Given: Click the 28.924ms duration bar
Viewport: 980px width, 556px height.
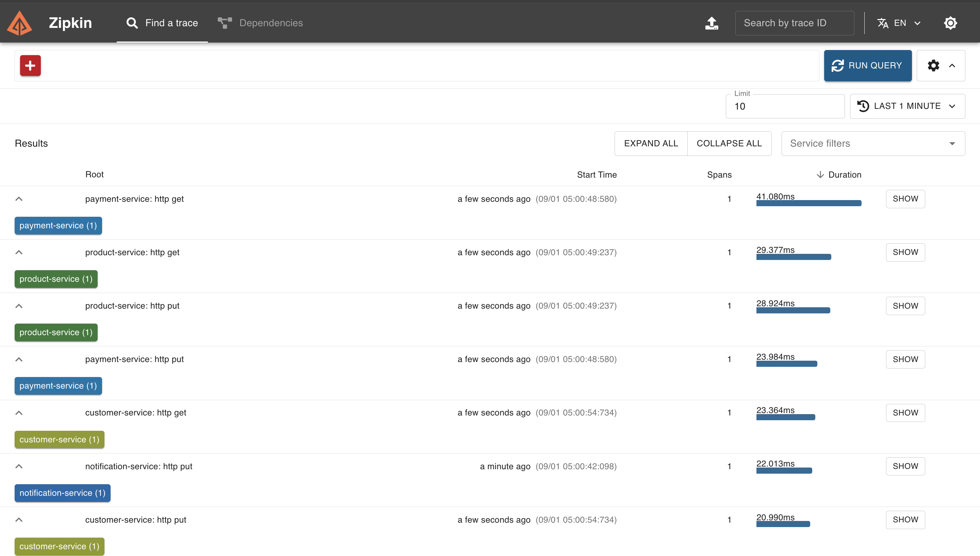Looking at the screenshot, I should (793, 310).
